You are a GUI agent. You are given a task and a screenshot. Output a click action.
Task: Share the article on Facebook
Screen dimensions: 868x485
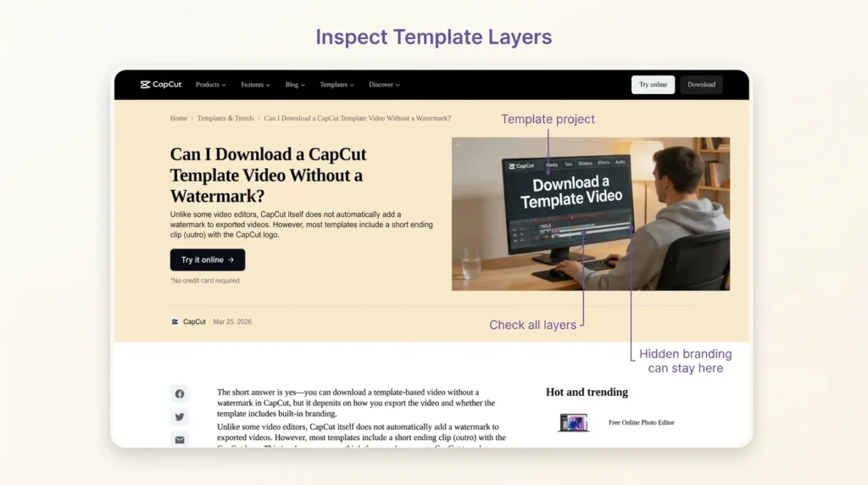pyautogui.click(x=180, y=394)
